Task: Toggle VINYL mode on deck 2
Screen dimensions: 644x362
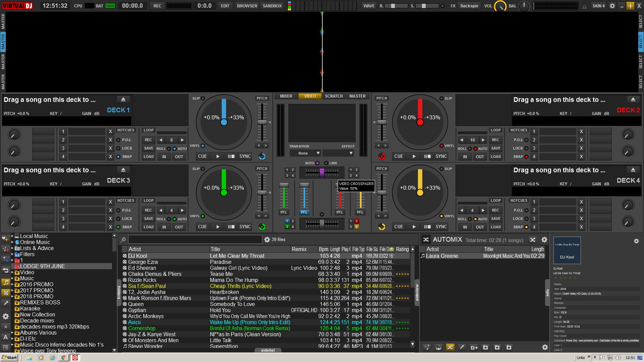Action: (441, 146)
